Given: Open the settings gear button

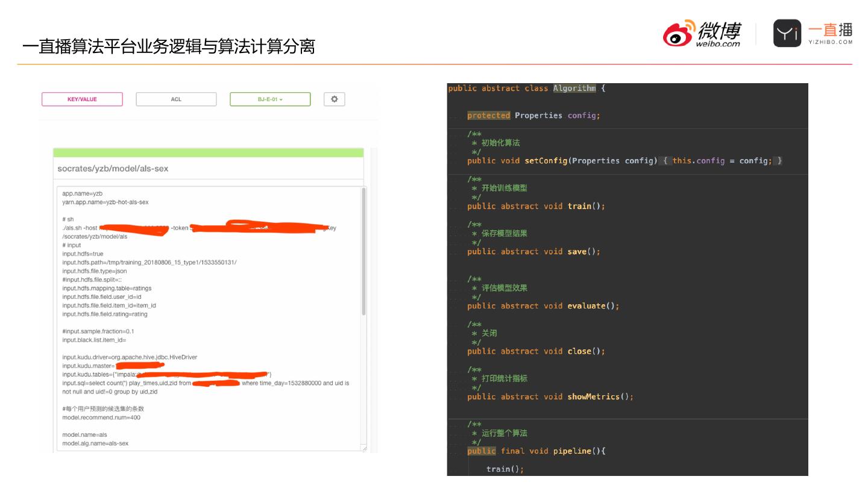Looking at the screenshot, I should coord(335,99).
